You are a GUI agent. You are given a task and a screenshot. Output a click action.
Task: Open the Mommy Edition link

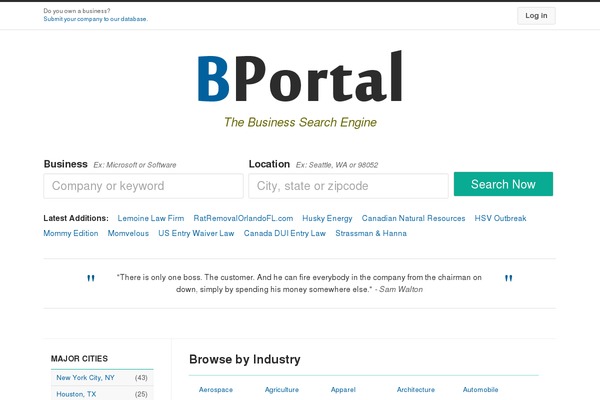[x=71, y=233]
